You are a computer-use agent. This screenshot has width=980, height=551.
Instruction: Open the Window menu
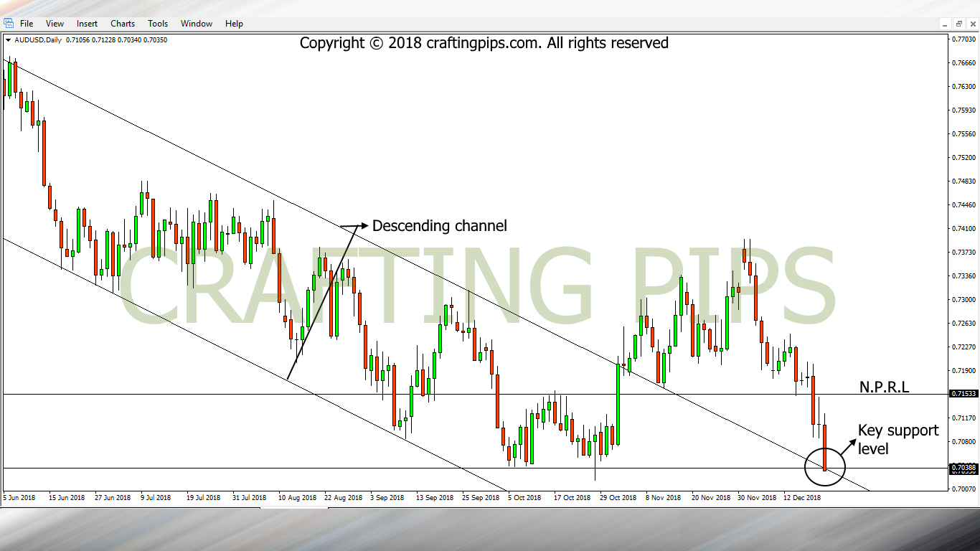(x=197, y=24)
